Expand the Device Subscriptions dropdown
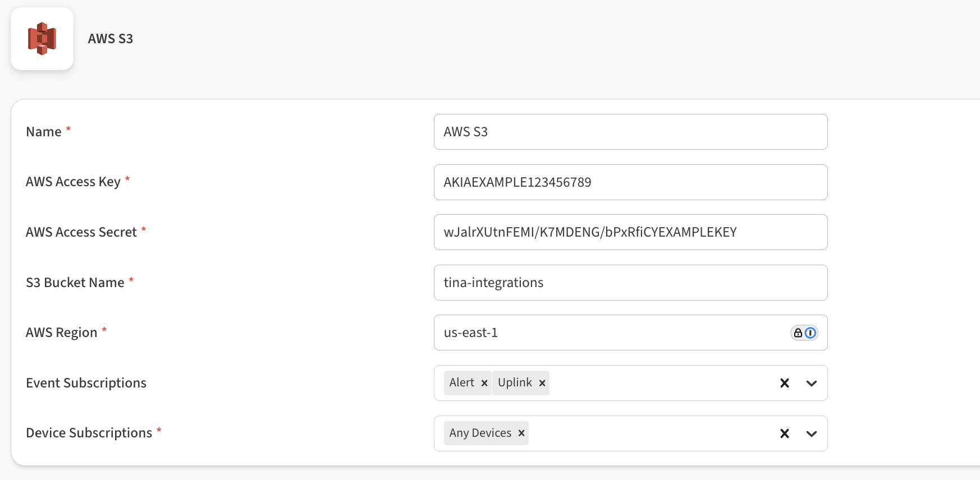Image resolution: width=980 pixels, height=480 pixels. pos(812,433)
